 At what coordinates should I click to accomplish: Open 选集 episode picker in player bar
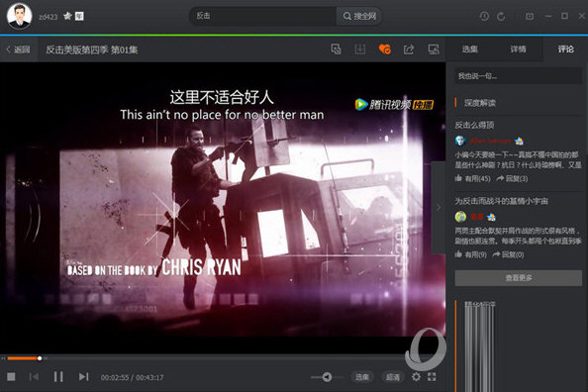click(362, 377)
